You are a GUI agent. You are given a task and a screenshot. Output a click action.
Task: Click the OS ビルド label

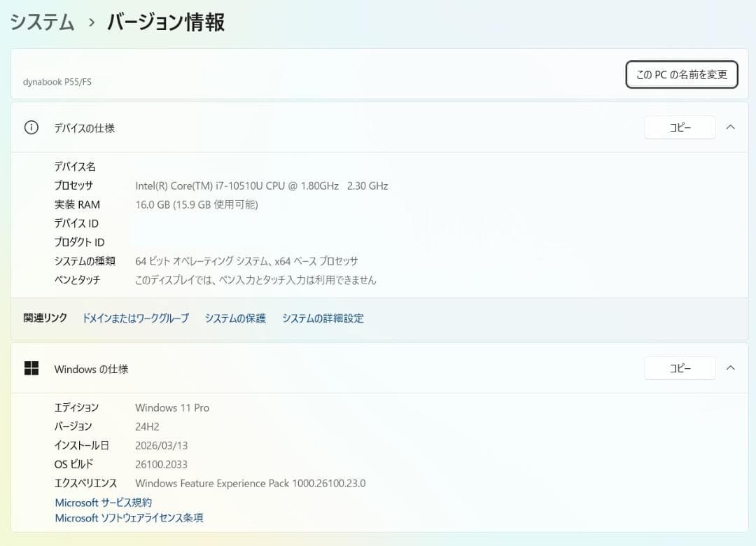pyautogui.click(x=73, y=465)
